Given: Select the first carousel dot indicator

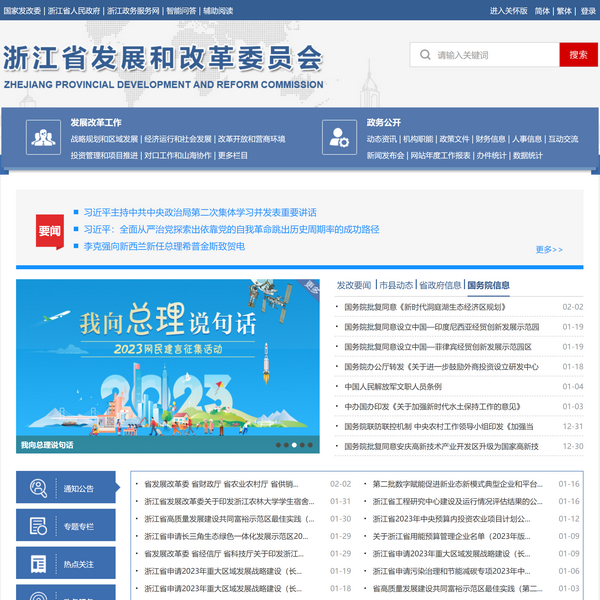Looking at the screenshot, I should point(280,445).
